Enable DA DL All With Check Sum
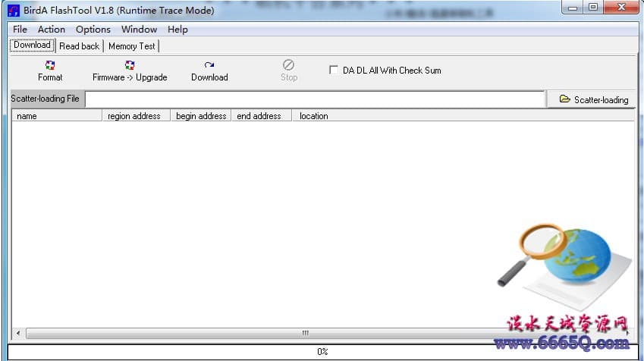 pos(334,70)
